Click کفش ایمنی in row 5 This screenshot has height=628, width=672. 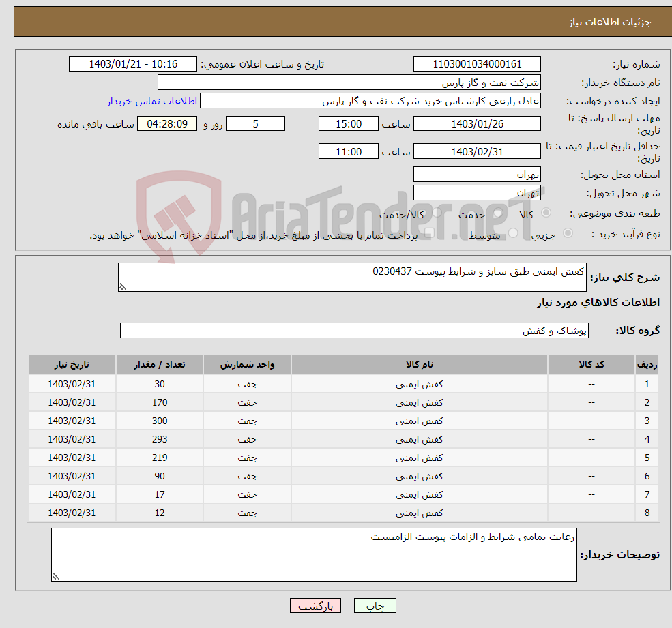click(419, 458)
